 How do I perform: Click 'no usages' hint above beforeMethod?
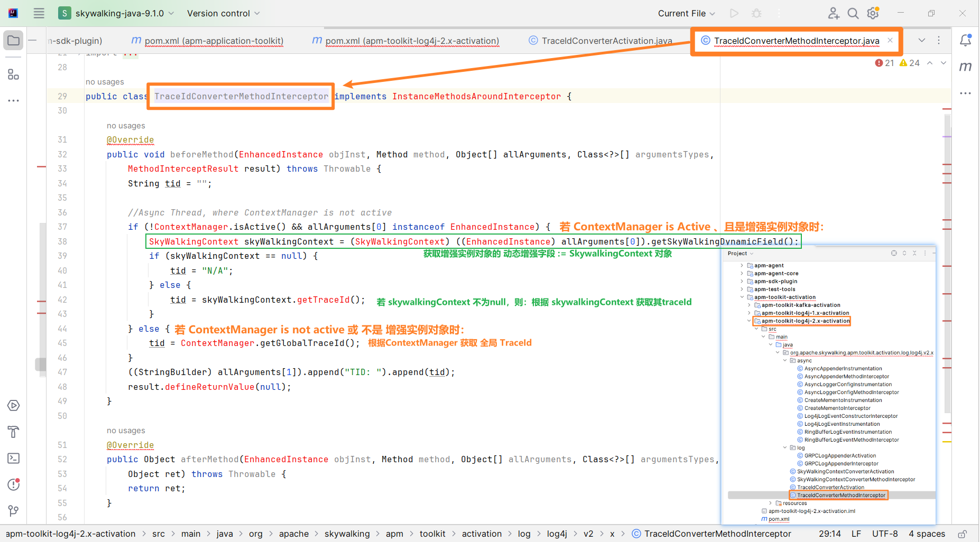[126, 126]
